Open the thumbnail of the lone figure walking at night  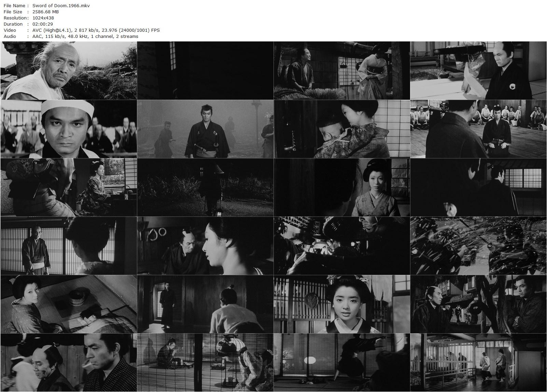pyautogui.click(x=205, y=188)
